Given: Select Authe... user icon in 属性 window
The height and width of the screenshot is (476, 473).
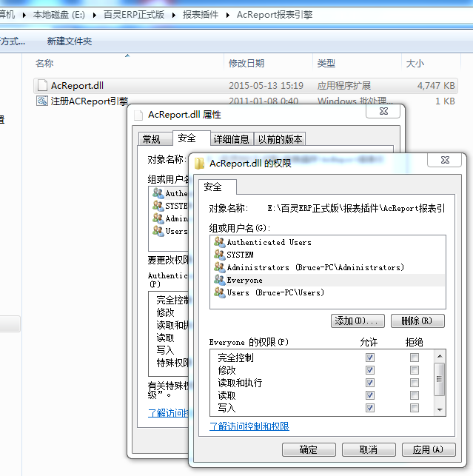Looking at the screenshot, I should click(x=158, y=193).
